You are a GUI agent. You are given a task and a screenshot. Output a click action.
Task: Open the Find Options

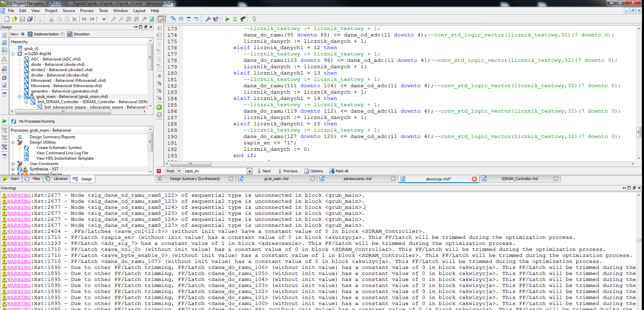click(313, 171)
